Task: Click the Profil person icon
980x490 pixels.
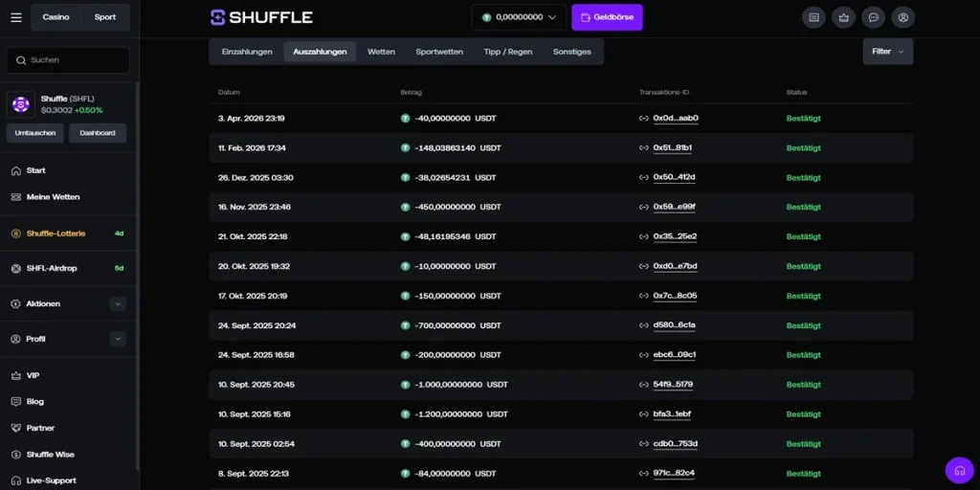Action: click(15, 339)
